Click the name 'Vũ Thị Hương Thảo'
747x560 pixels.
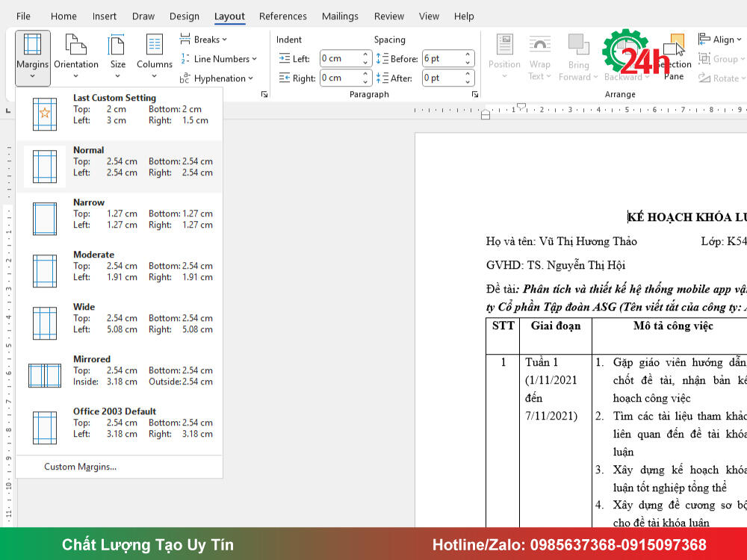pyautogui.click(x=588, y=241)
